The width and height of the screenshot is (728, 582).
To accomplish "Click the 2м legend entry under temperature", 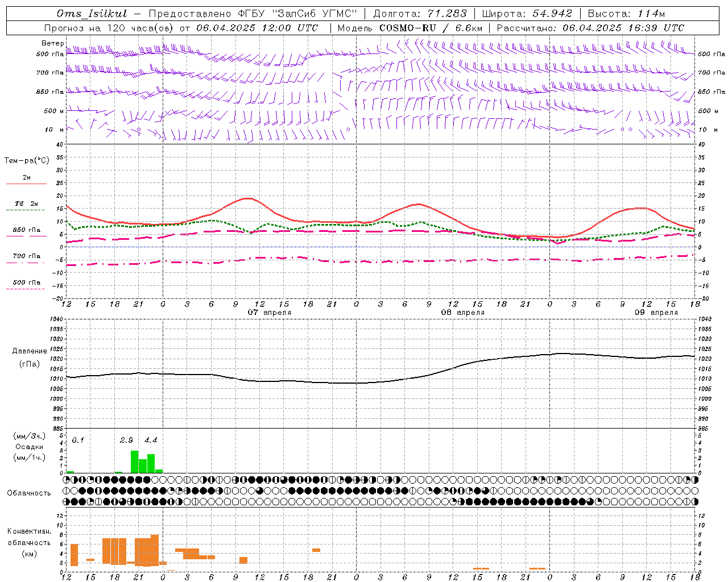I will [x=27, y=177].
